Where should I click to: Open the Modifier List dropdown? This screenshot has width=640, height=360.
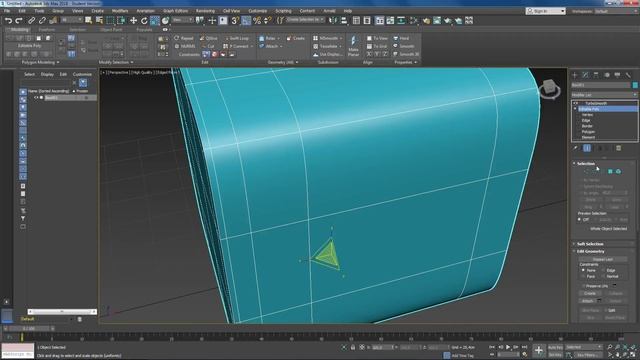(x=604, y=95)
